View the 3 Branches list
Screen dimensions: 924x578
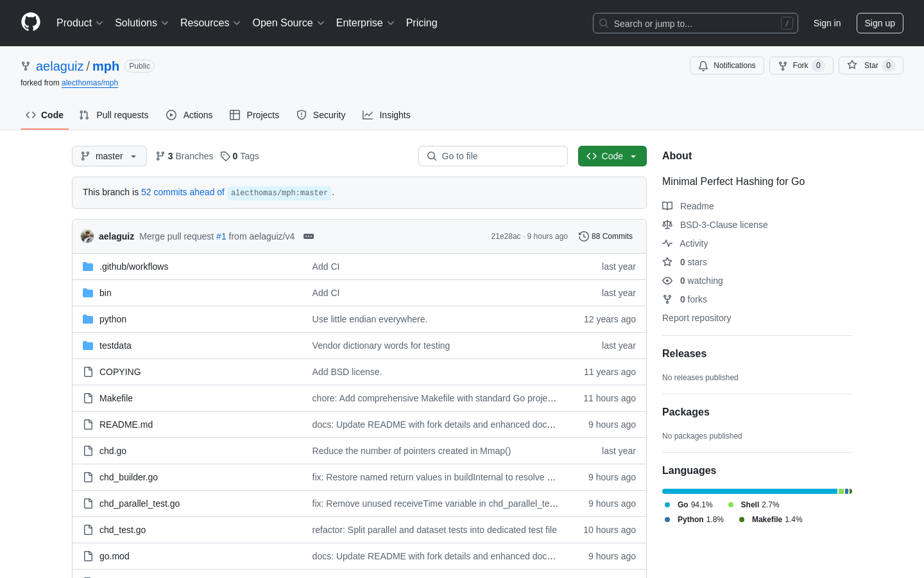(x=185, y=156)
